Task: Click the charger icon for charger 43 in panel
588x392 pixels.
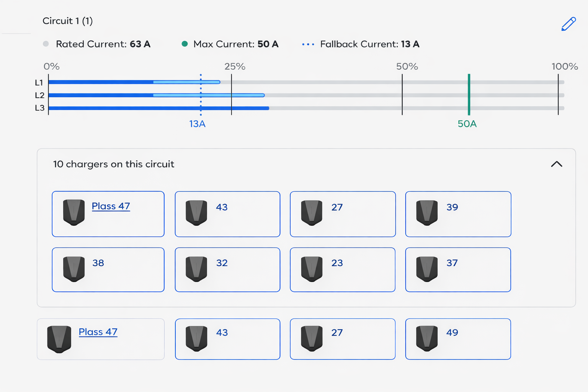Action: tap(196, 212)
